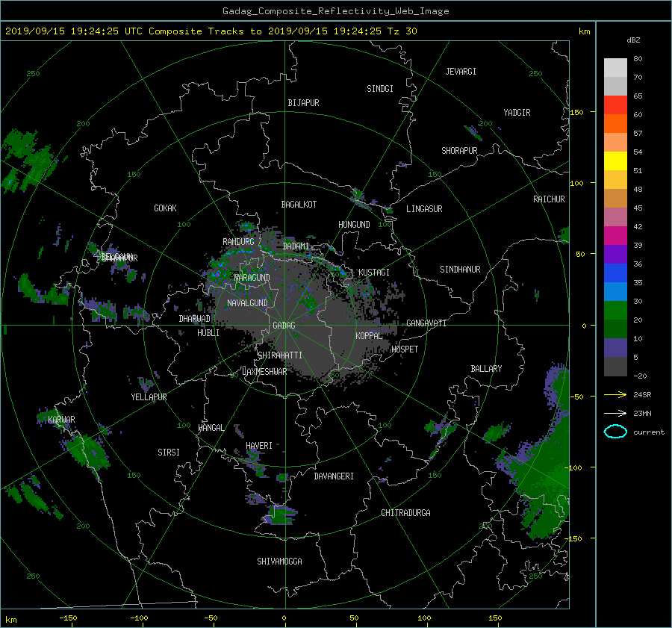Click the SINDGI city label

380,89
